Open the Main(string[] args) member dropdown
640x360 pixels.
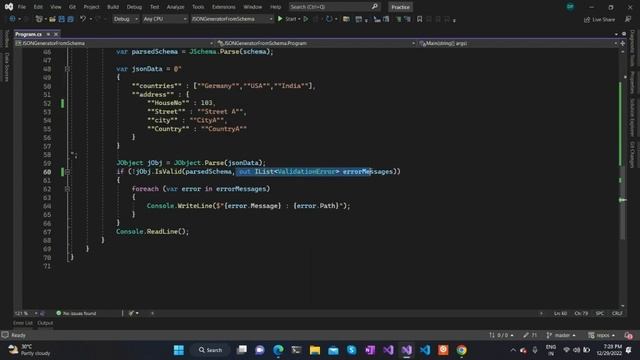click(x=518, y=43)
